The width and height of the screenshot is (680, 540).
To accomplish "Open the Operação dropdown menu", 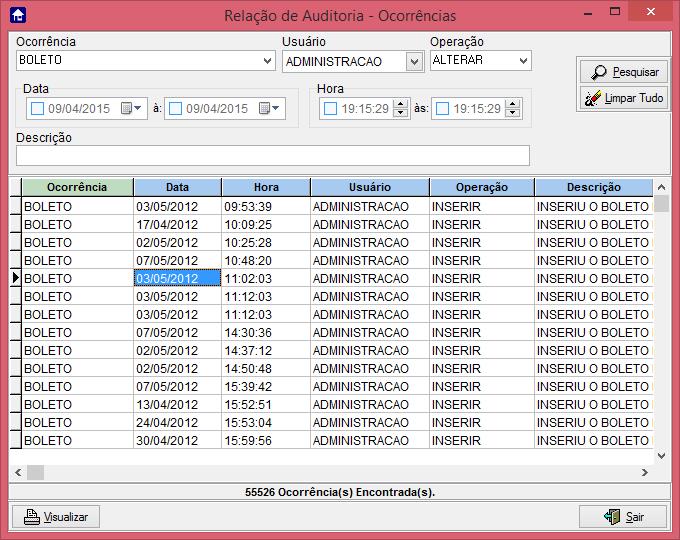I will pyautogui.click(x=523, y=61).
